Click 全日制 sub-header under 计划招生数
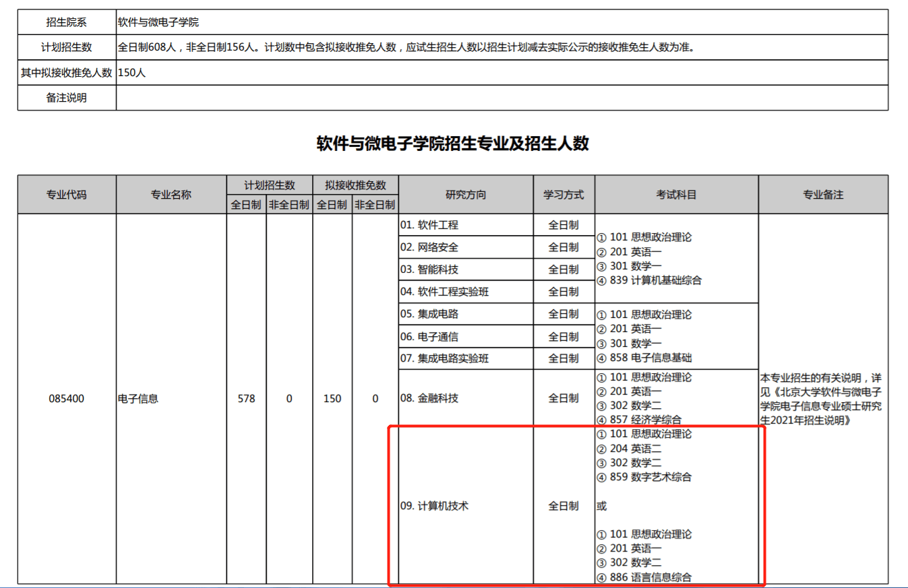Screen dimensions: 908x588 coord(247,205)
